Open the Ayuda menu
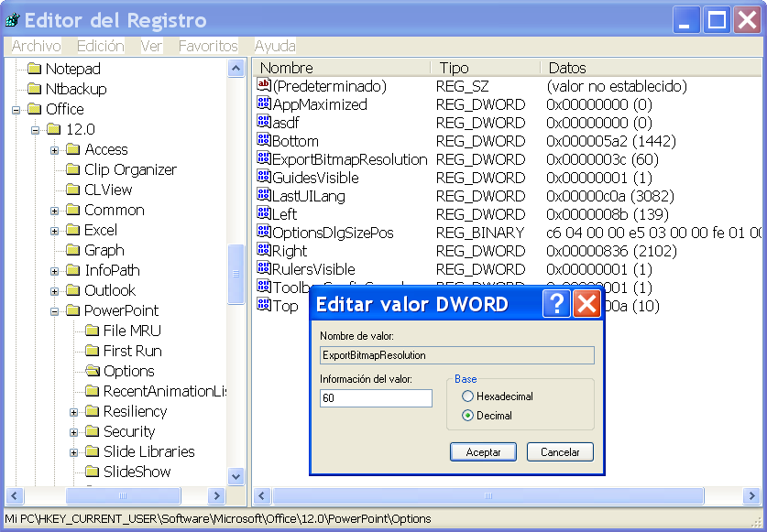767x532 pixels. pyautogui.click(x=275, y=46)
